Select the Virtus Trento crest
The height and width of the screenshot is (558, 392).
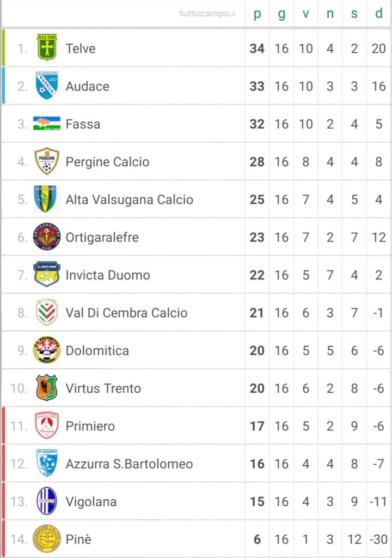[x=47, y=387]
